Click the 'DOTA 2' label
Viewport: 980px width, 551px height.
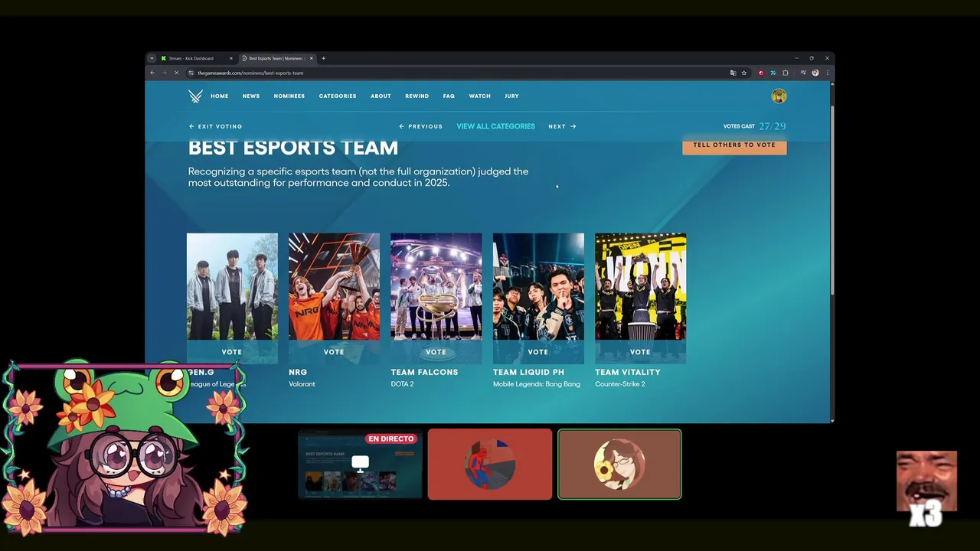click(x=402, y=384)
